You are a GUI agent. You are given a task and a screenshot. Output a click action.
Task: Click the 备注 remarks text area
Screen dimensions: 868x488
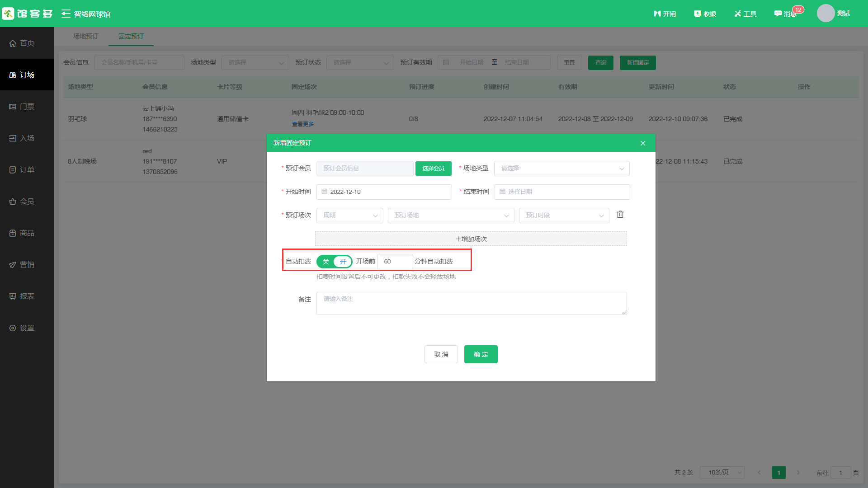[471, 303]
